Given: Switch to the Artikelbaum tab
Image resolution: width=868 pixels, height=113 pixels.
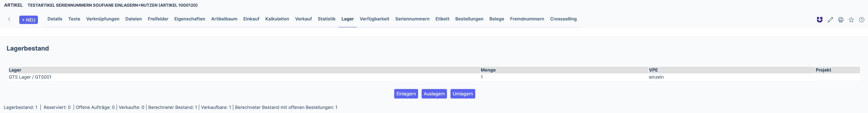Looking at the screenshot, I should [224, 19].
